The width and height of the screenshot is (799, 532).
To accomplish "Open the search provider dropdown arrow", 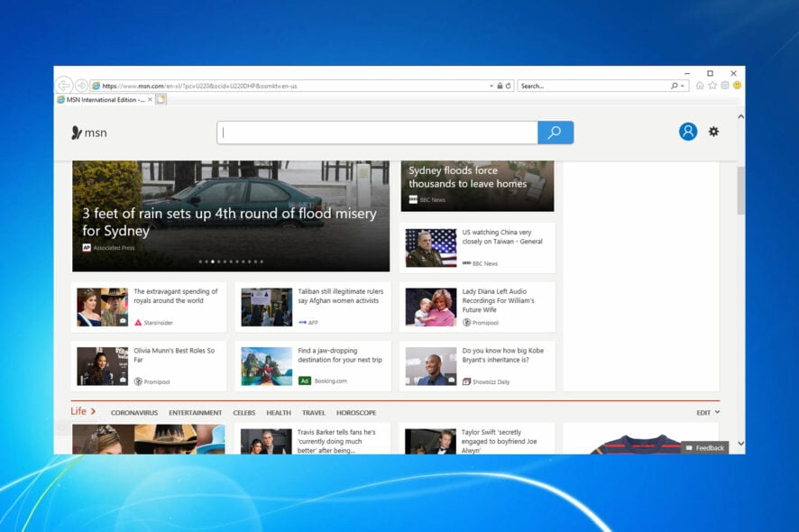I will 683,86.
